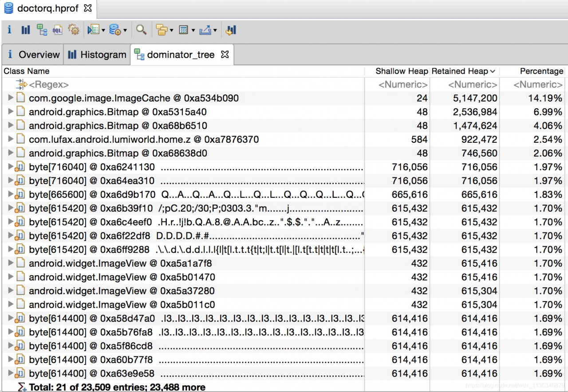The width and height of the screenshot is (568, 392).
Task: Click the compare histogram icon at toolbar end
Action: pyautogui.click(x=231, y=30)
